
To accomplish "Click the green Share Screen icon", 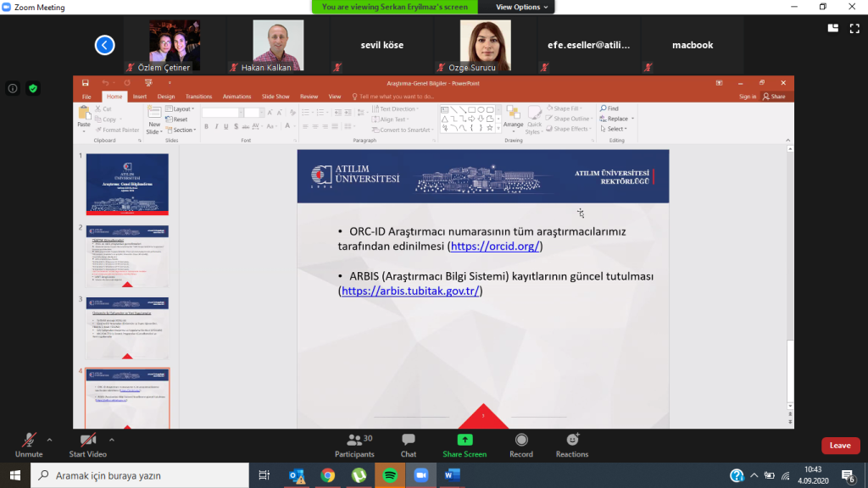I will (465, 441).
